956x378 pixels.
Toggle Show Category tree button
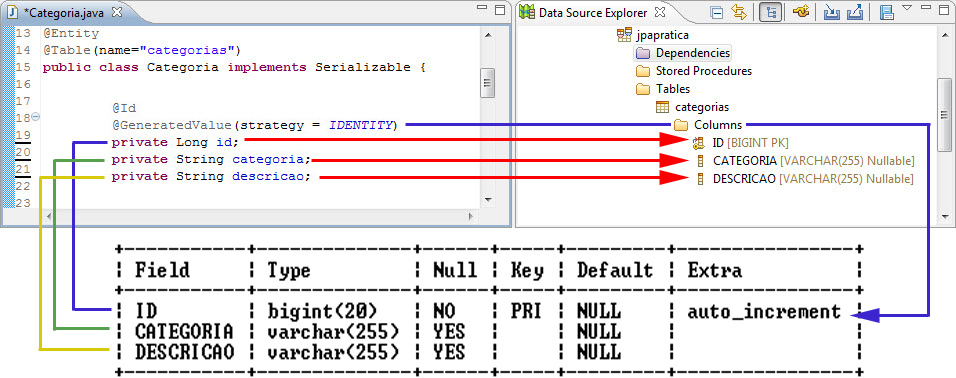tap(771, 12)
